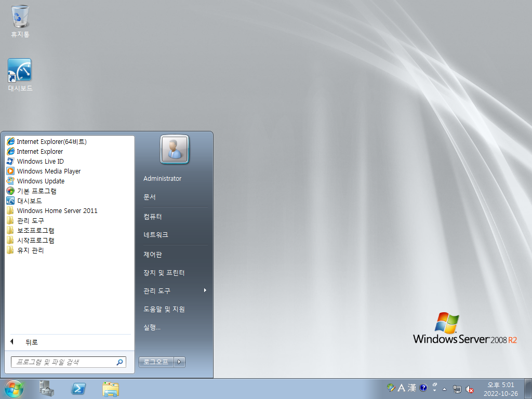
Task: Start Windows Media Player
Action: pyautogui.click(x=70, y=171)
